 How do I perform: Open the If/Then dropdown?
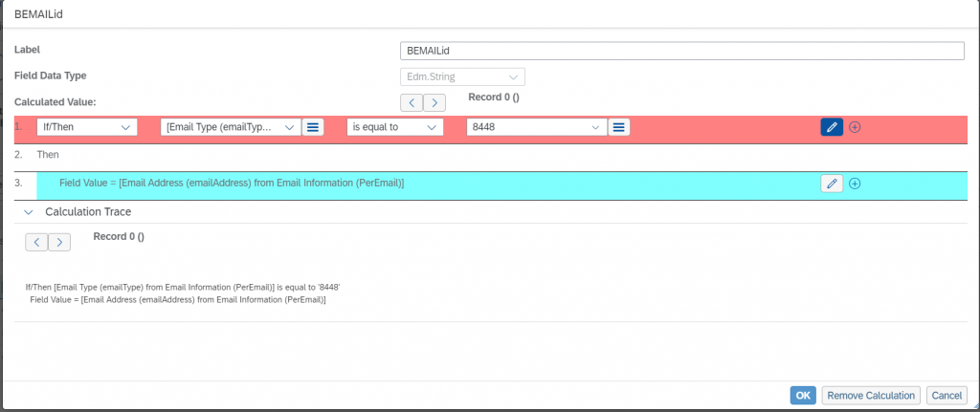87,127
